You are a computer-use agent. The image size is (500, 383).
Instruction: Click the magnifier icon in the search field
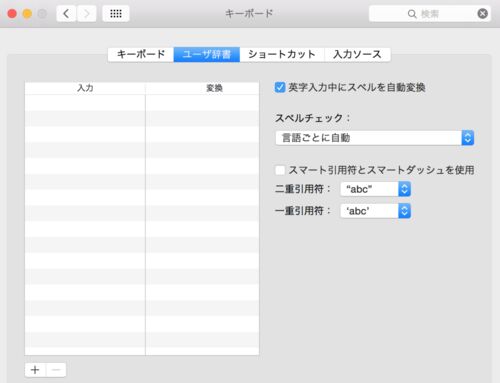click(412, 14)
